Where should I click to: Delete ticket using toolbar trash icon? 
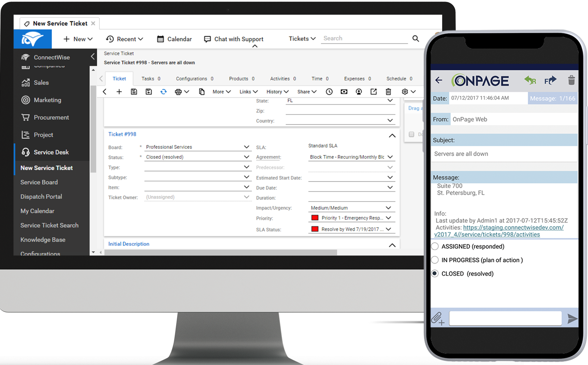point(388,92)
